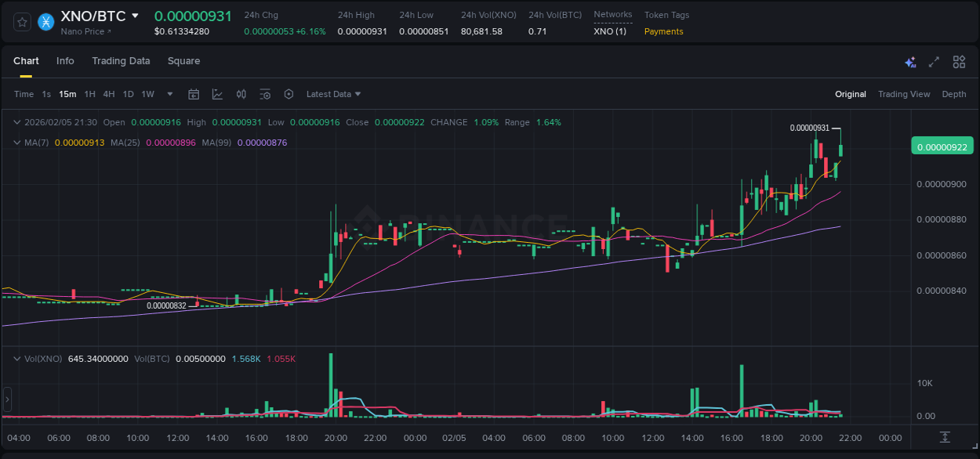Expand chart to fullscreen via diagonal arrows icon
The image size is (980, 459).
934,61
